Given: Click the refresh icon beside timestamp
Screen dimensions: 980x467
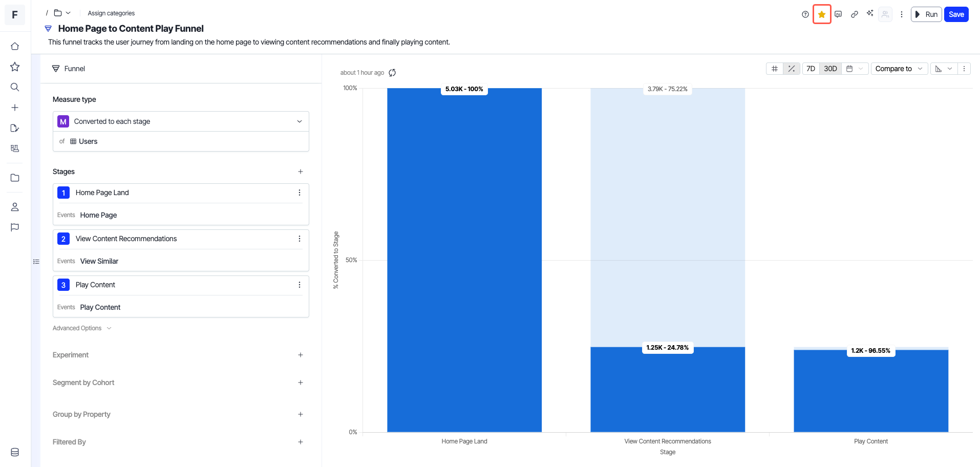Looking at the screenshot, I should click(392, 73).
